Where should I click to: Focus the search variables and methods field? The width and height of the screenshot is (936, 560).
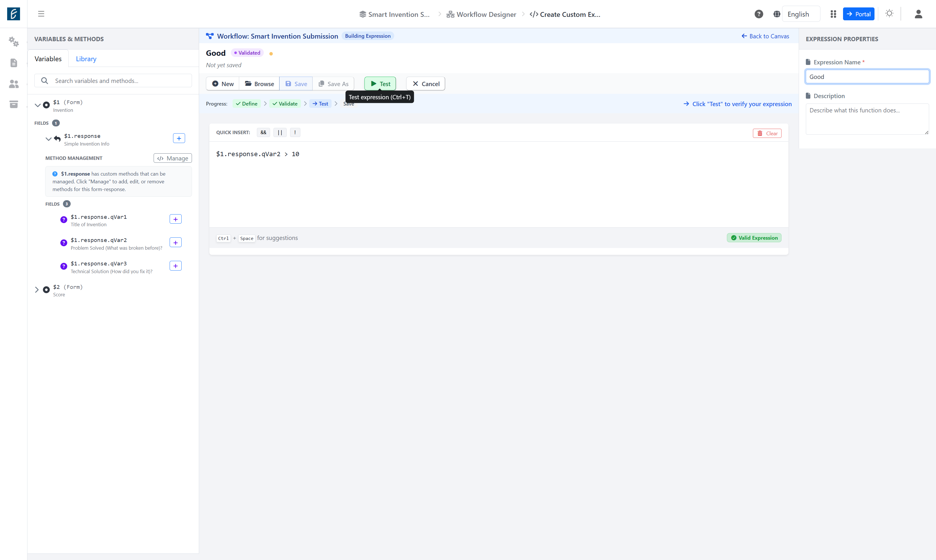coord(113,81)
